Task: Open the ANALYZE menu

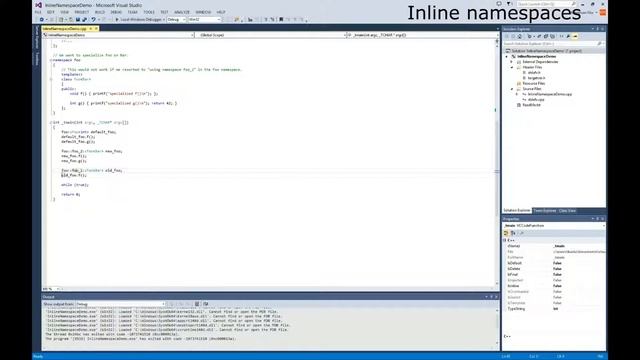Action: (x=182, y=12)
